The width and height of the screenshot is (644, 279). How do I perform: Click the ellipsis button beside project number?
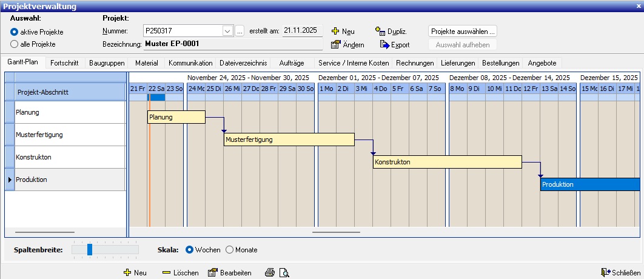(240, 31)
